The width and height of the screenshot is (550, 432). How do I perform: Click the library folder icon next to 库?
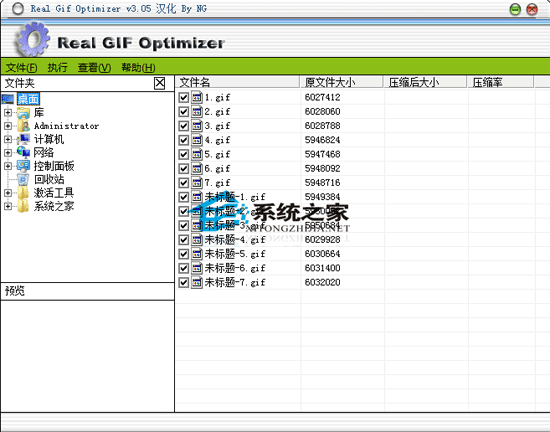[x=23, y=113]
